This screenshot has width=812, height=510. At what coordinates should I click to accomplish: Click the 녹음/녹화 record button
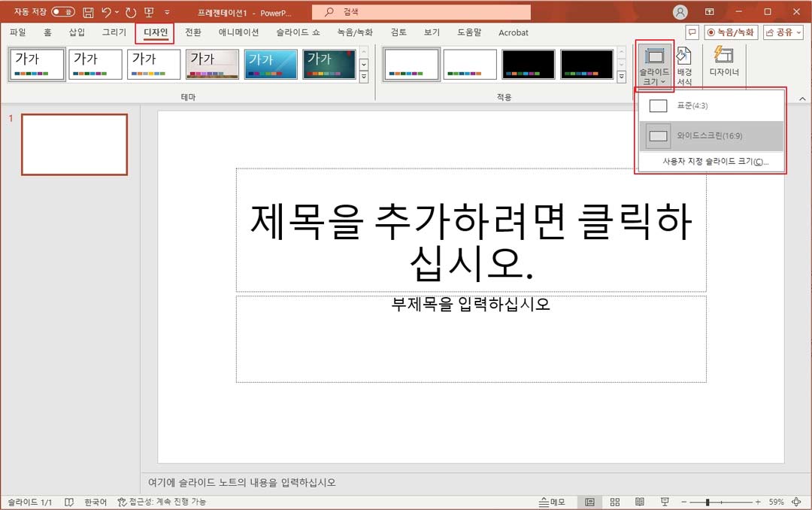point(732,32)
